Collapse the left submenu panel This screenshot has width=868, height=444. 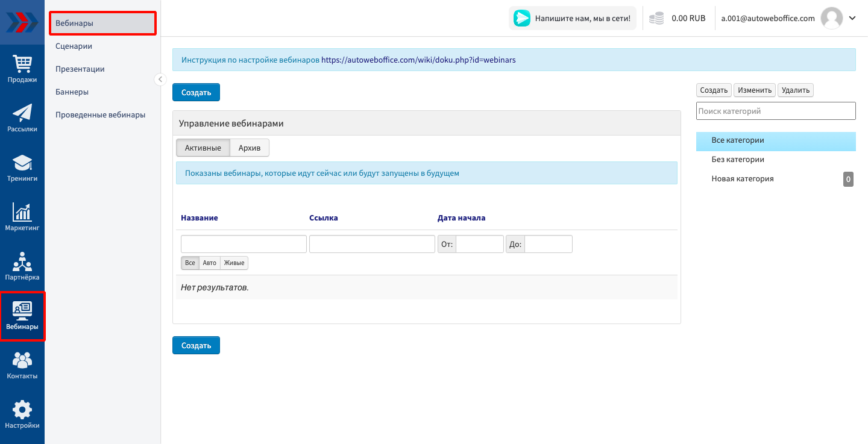click(160, 80)
